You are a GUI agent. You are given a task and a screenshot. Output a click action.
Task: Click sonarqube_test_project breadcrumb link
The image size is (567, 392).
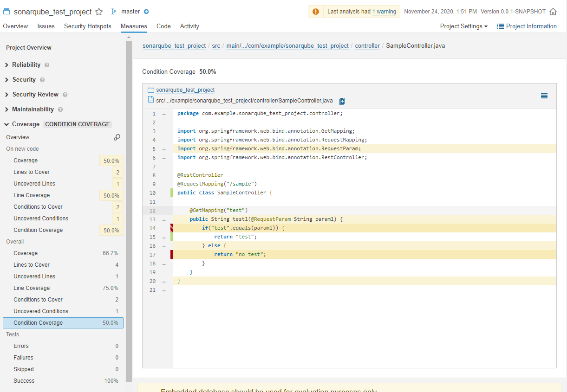coord(174,46)
